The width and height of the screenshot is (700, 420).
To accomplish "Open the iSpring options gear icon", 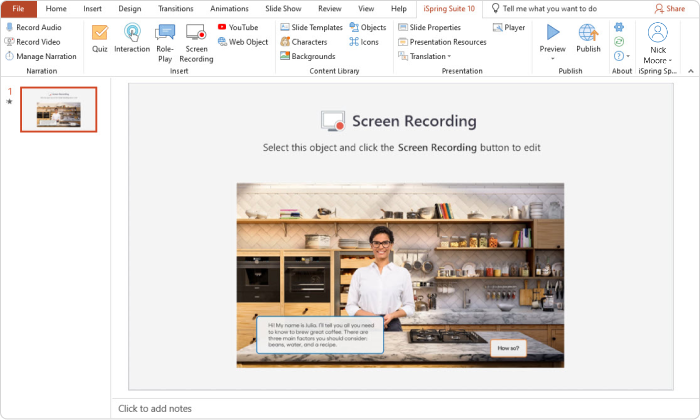I will (x=619, y=27).
